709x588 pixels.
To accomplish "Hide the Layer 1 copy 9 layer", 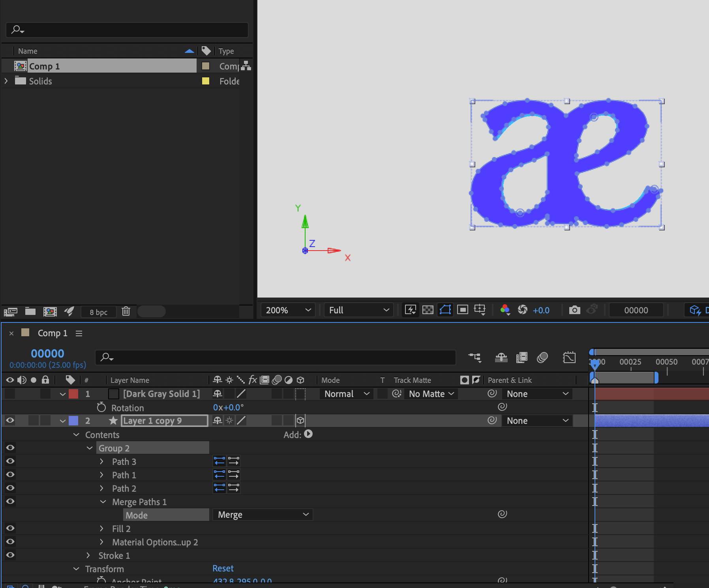I will tap(10, 420).
